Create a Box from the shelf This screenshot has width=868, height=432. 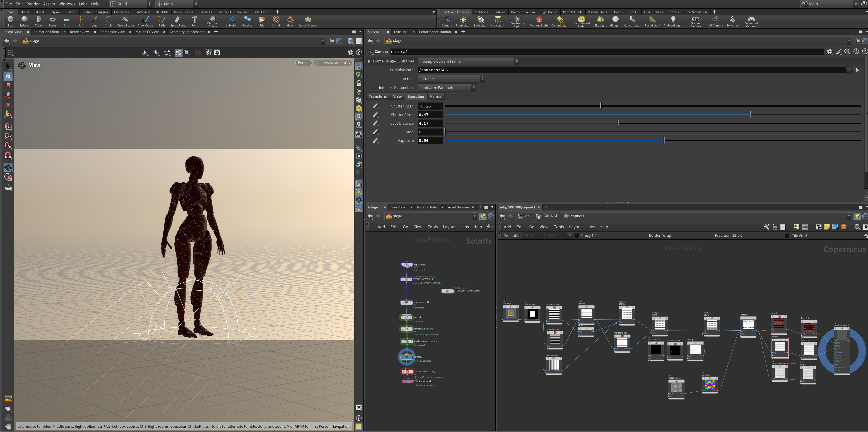pos(10,21)
